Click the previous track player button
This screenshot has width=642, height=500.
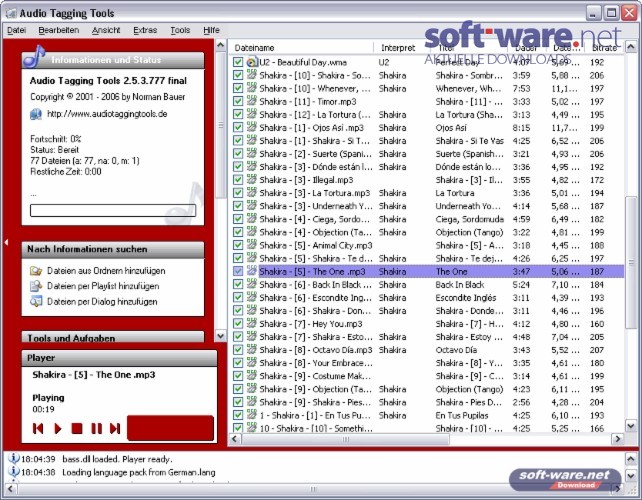coord(38,428)
